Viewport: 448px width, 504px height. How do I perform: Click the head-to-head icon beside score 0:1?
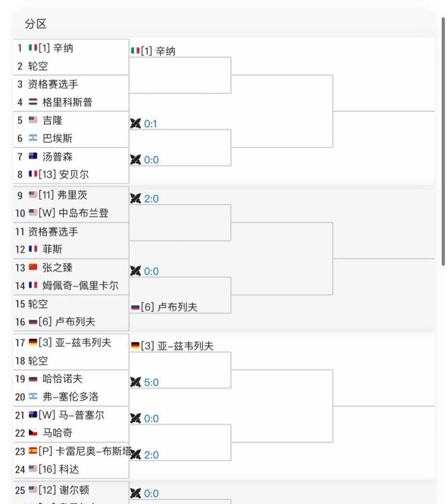pos(136,123)
